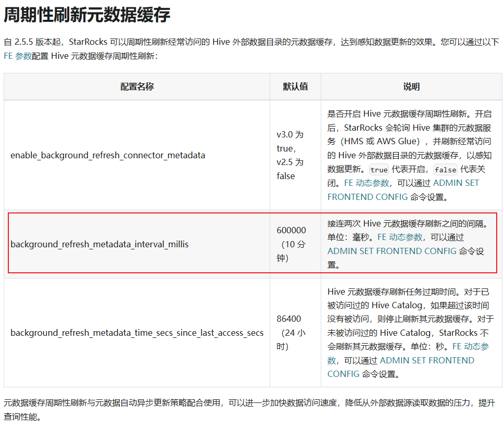Click the inline code 'false' in the description
The width and height of the screenshot is (504, 429).
point(445,169)
